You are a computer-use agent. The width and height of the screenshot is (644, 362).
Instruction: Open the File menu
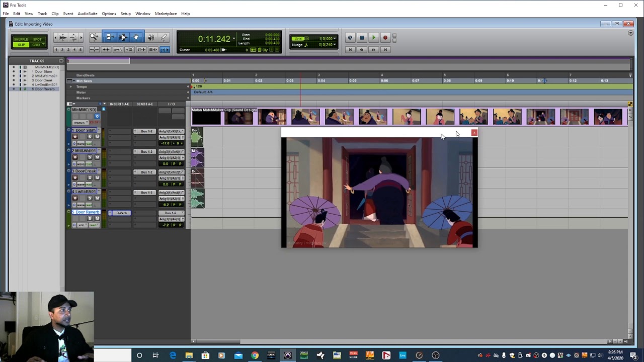pyautogui.click(x=6, y=14)
